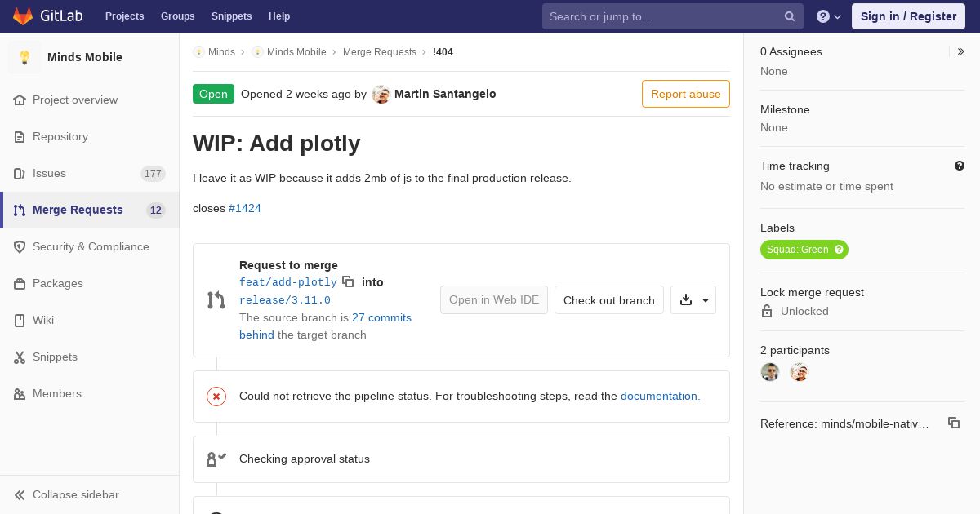Viewport: 980px width, 514px height.
Task: Click the Minds breadcrumb link
Action: (x=221, y=51)
